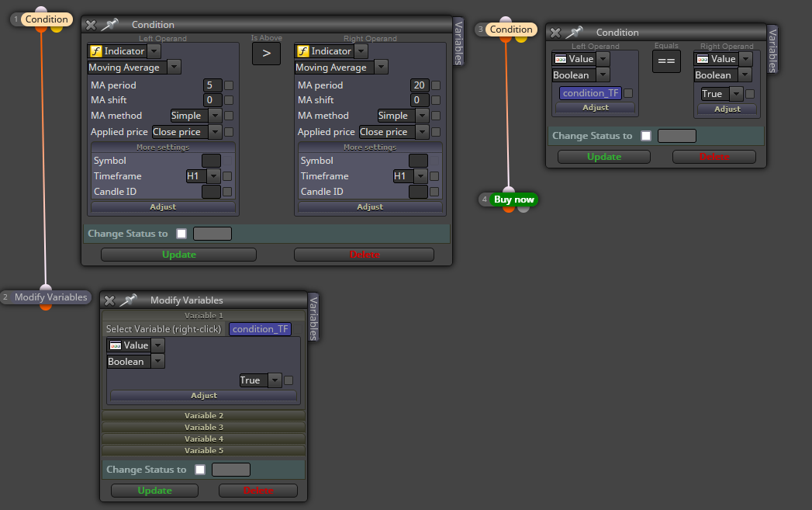Open Variables tab of Modify Variables panel

coord(313,317)
